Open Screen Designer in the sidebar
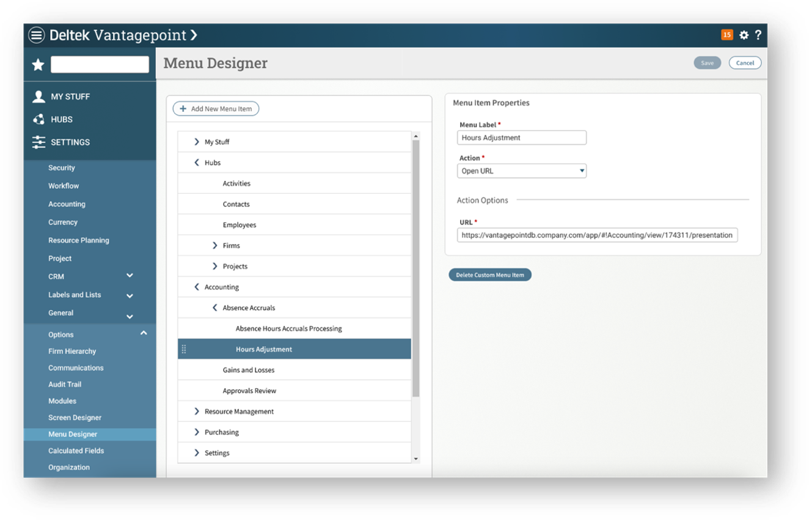 tap(75, 418)
